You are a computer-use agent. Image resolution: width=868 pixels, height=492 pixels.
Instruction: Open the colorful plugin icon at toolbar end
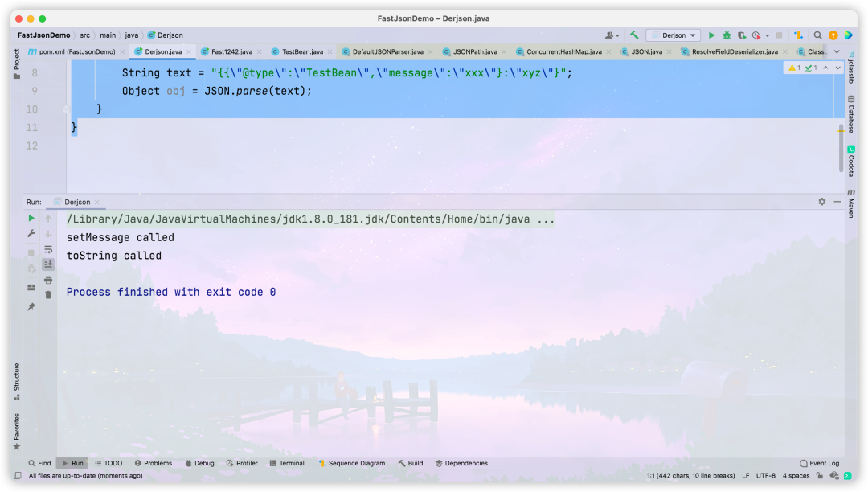[849, 35]
